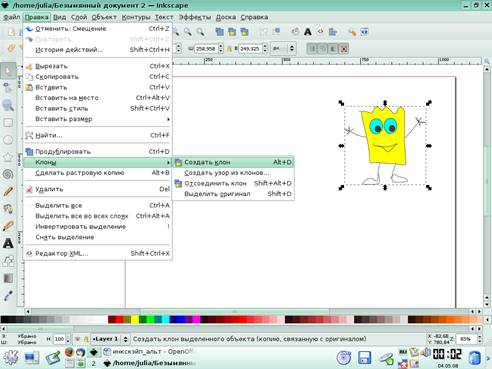
Task: Select the Zoom tool in the toolbox
Action: click(x=8, y=105)
